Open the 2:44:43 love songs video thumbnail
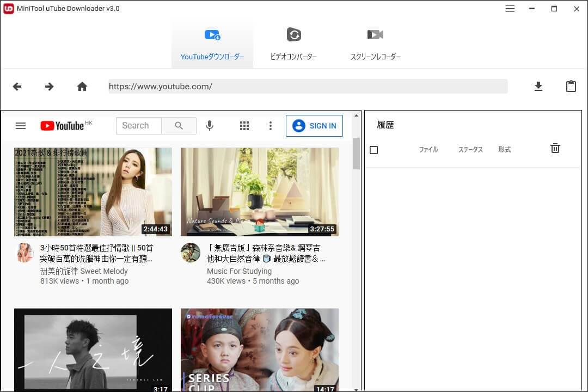The height and width of the screenshot is (392, 588). (x=93, y=192)
